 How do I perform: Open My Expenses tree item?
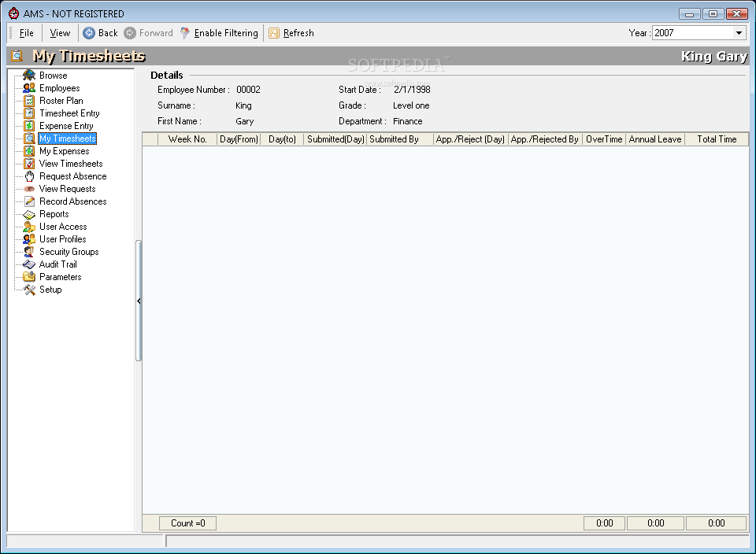point(64,151)
